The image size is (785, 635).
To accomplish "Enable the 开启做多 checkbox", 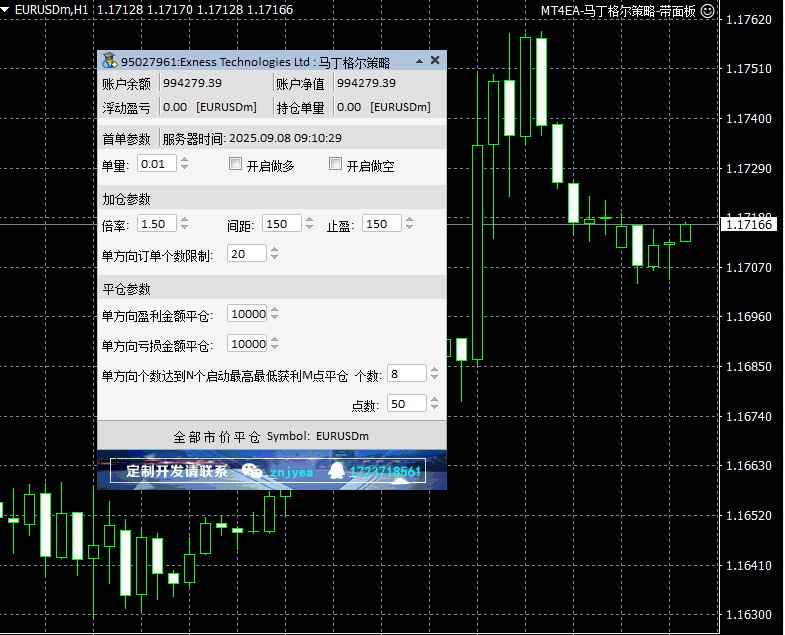I will pyautogui.click(x=236, y=164).
